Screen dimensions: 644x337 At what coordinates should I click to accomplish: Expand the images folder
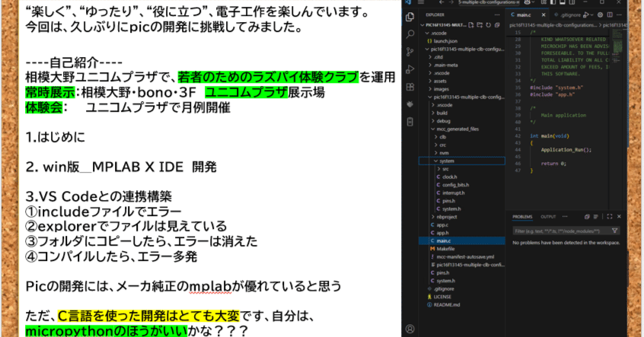[461, 89]
